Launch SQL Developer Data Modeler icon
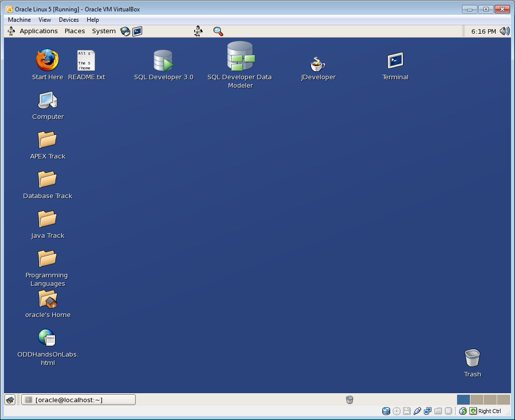This screenshot has width=515, height=420. [240, 55]
